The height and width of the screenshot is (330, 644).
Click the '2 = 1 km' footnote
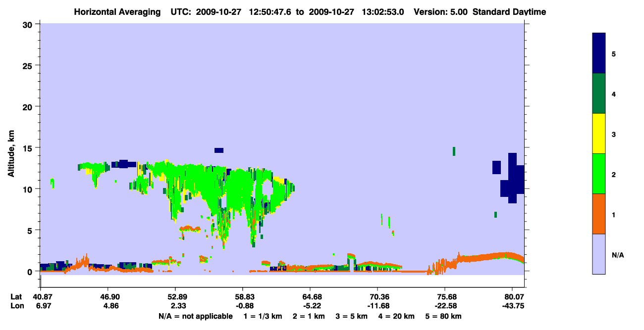(309, 316)
